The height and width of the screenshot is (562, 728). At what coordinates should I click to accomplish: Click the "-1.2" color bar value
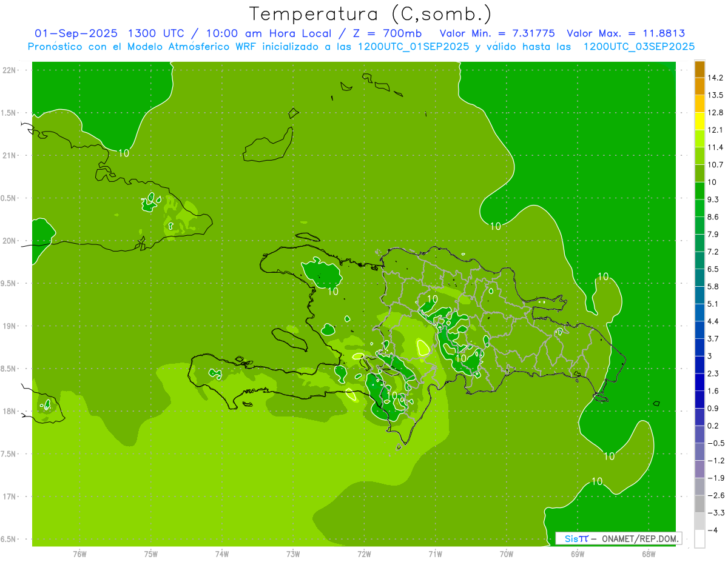716,460
